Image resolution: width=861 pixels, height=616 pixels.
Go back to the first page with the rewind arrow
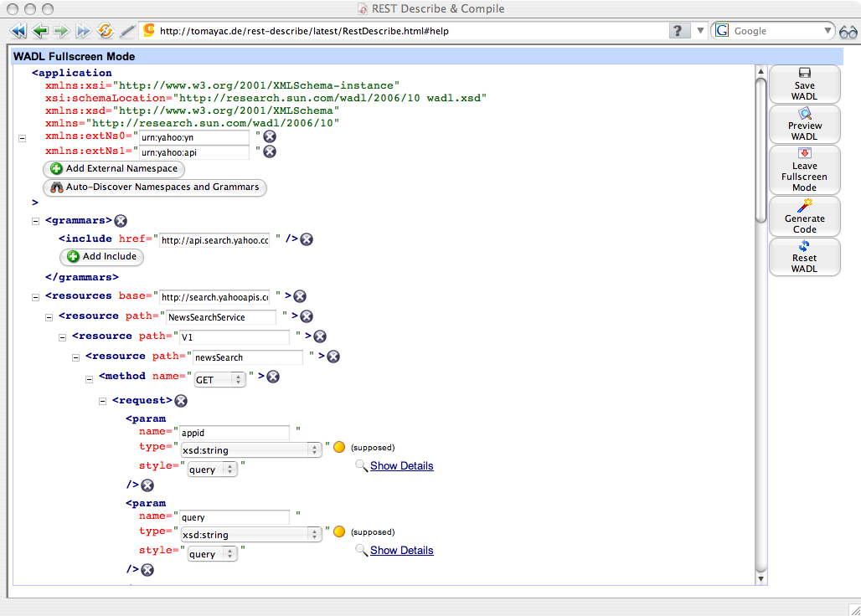(18, 31)
